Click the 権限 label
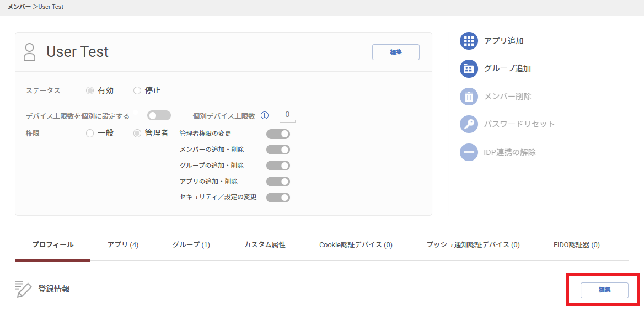Image resolution: width=644 pixels, height=320 pixels. (33, 133)
